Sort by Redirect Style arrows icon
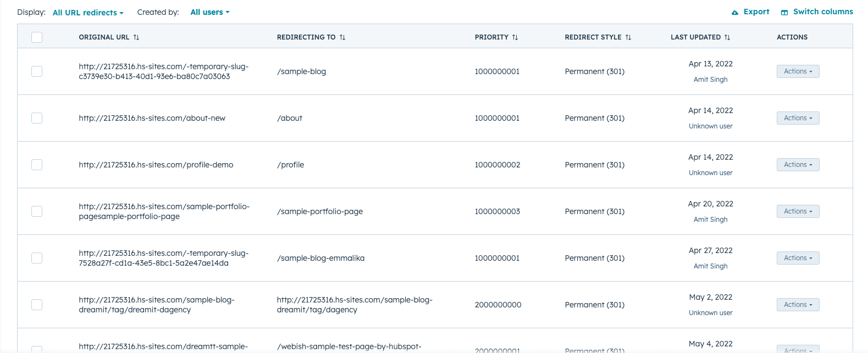 tap(628, 37)
